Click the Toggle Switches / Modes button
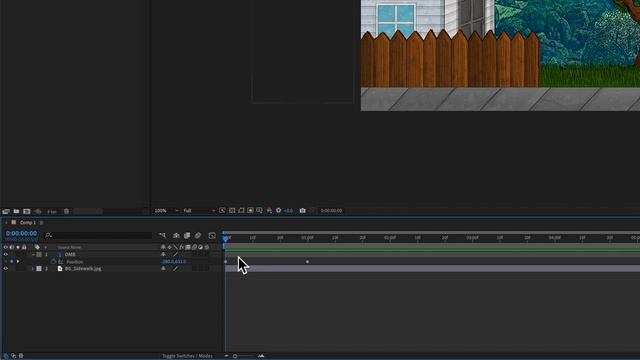 click(187, 356)
